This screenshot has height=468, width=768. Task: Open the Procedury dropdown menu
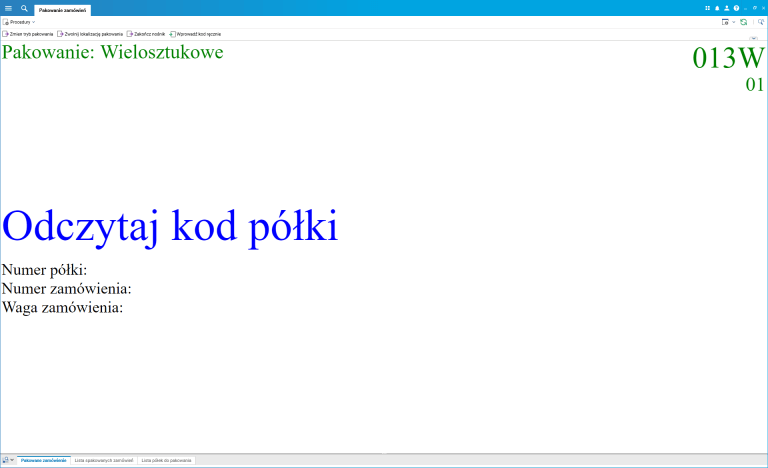[19, 22]
